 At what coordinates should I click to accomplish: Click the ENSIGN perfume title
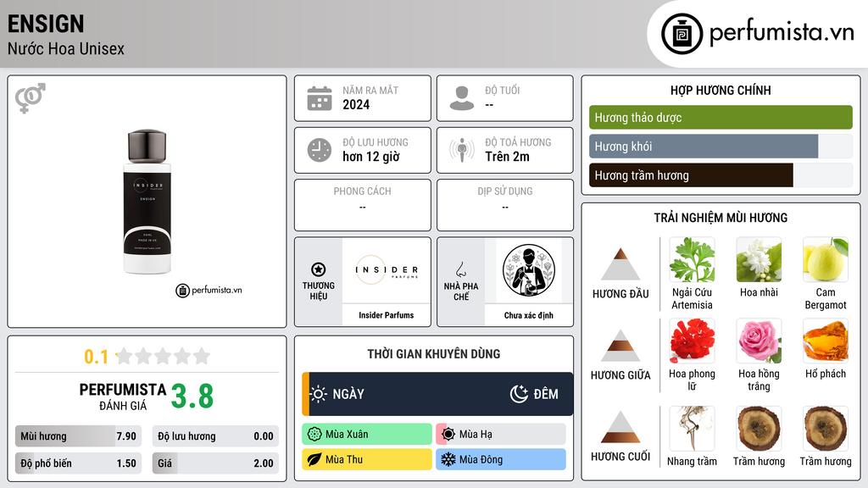pos(46,24)
